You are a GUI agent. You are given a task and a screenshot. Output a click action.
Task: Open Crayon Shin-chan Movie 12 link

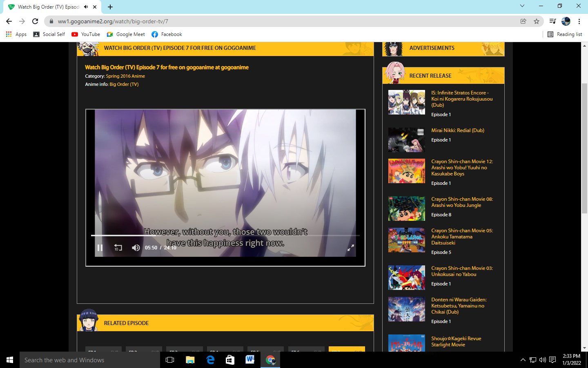tap(462, 168)
